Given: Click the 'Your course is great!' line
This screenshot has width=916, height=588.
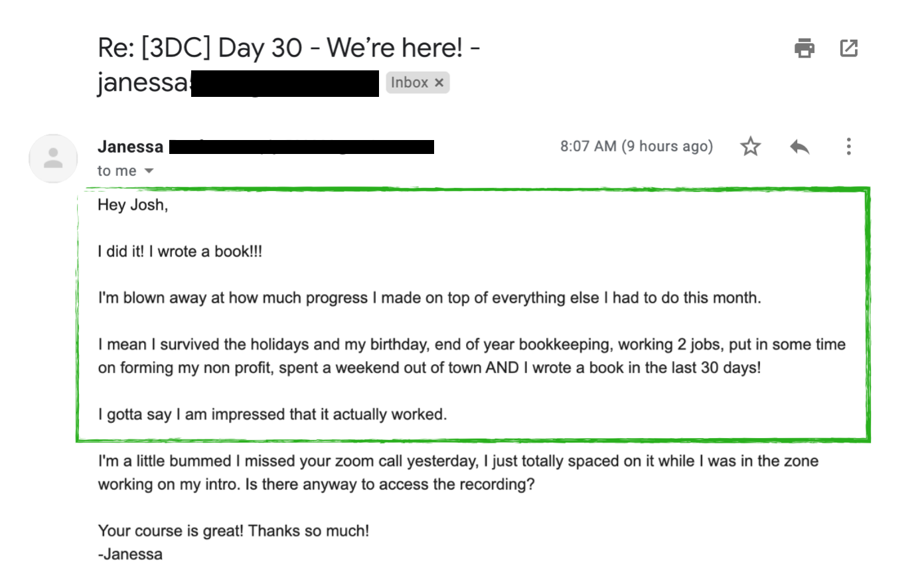Looking at the screenshot, I should click(233, 531).
